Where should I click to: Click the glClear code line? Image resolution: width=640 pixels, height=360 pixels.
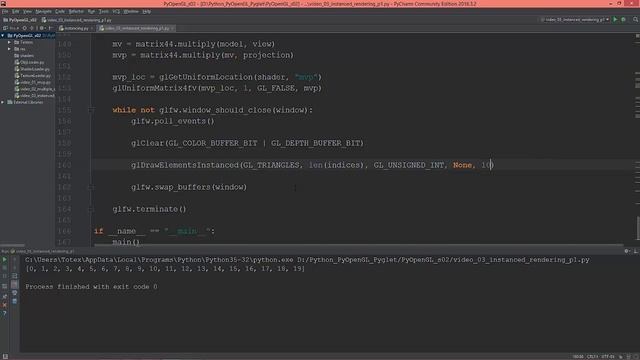pyautogui.click(x=247, y=143)
